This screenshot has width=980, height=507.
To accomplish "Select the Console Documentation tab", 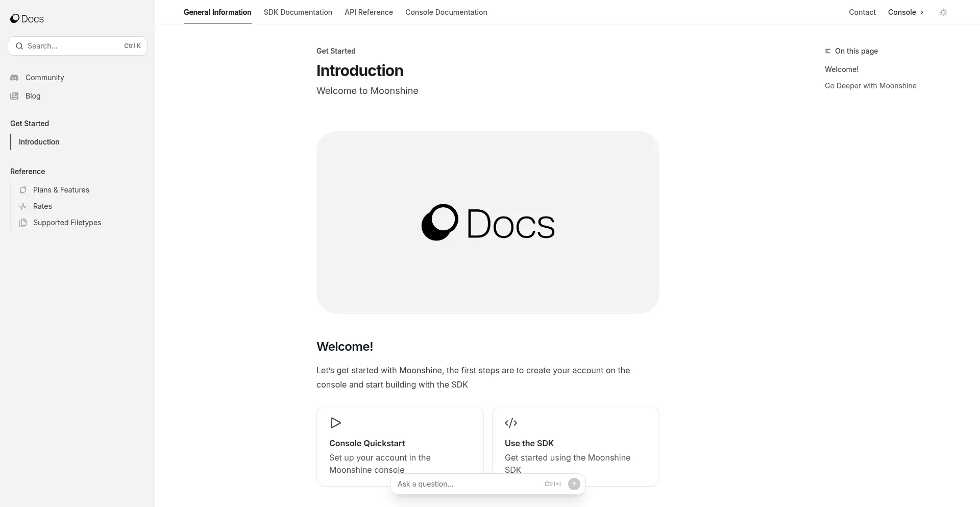I will point(446,12).
